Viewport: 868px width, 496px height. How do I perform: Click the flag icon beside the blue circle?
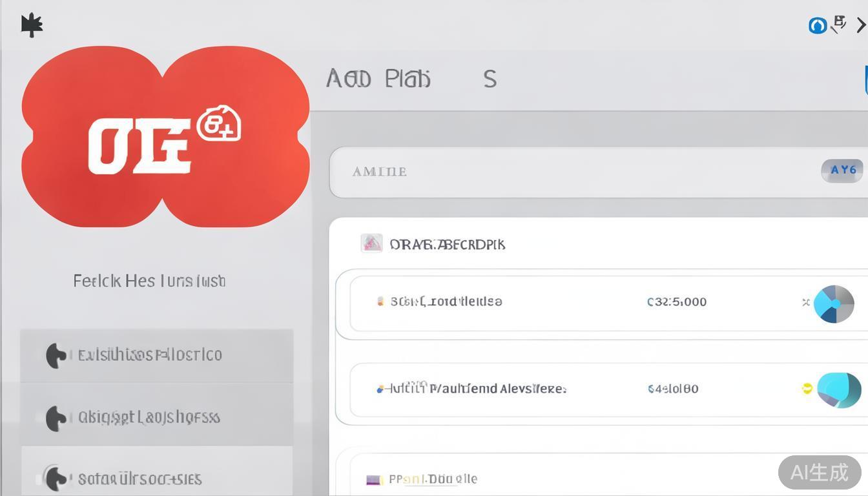click(x=838, y=24)
